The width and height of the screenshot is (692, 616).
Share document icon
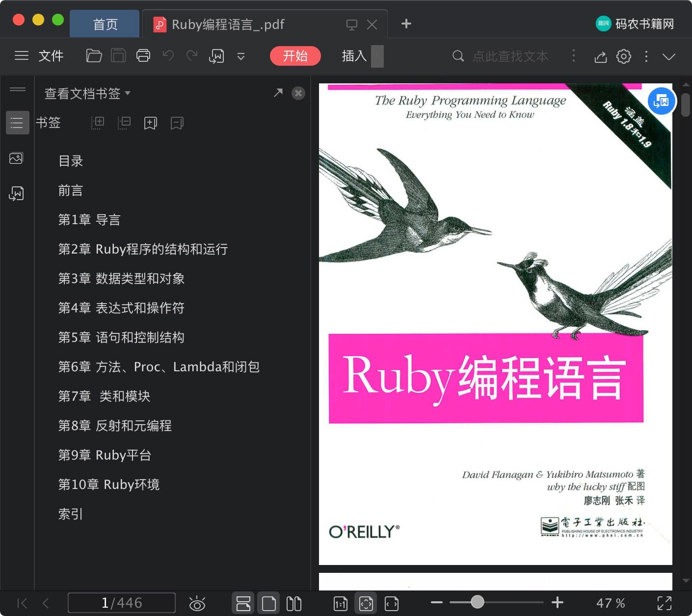pyautogui.click(x=601, y=56)
